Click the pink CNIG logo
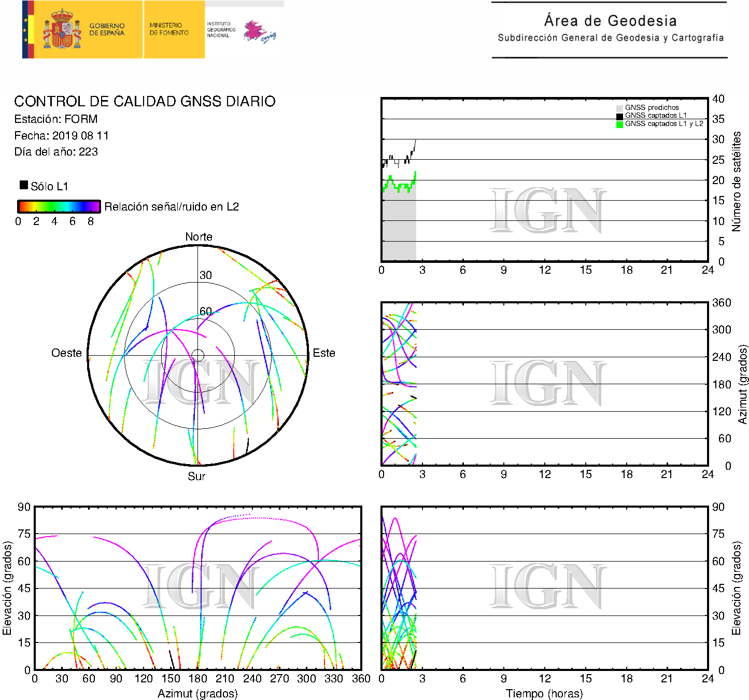Screen dimensions: 749x700 coord(259,32)
